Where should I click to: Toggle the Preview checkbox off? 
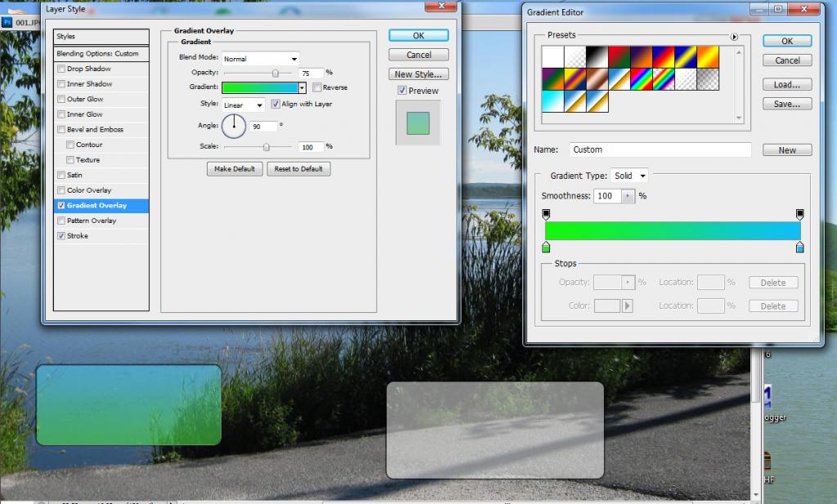coord(402,91)
